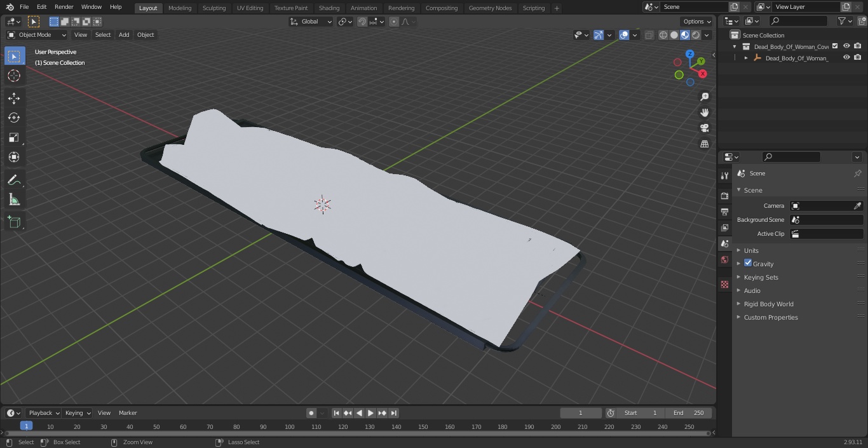Activate the Select Box tool
This screenshot has width=868, height=448.
pyautogui.click(x=14, y=56)
